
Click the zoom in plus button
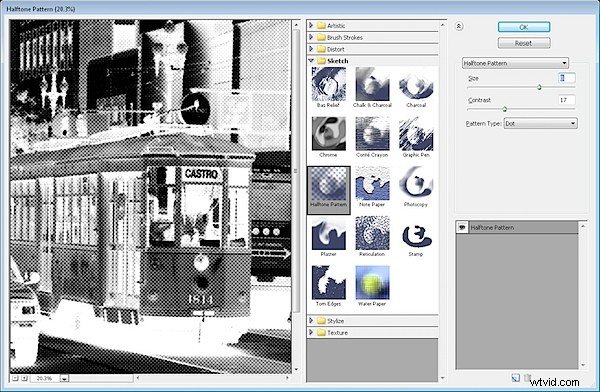click(x=24, y=378)
